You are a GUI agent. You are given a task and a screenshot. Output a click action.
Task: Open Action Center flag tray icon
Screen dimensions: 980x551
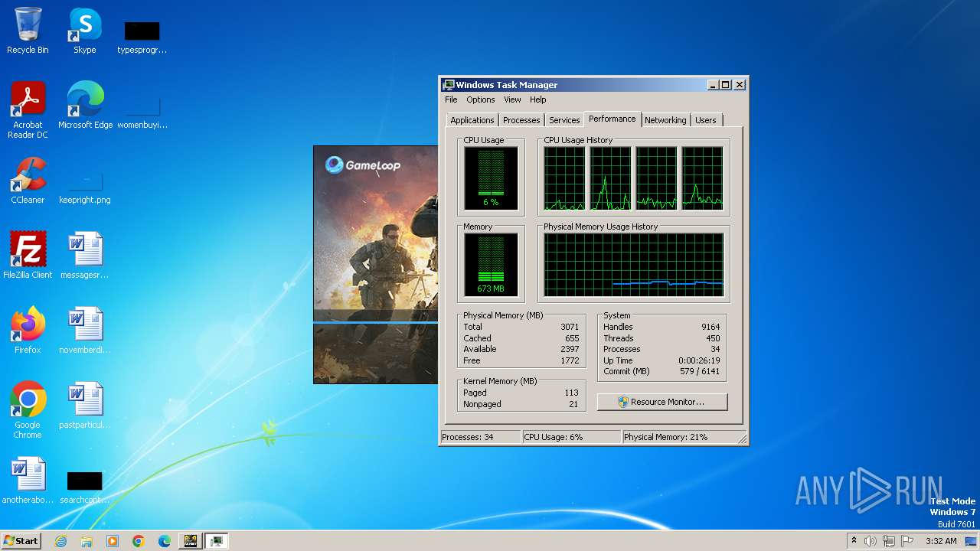(907, 541)
